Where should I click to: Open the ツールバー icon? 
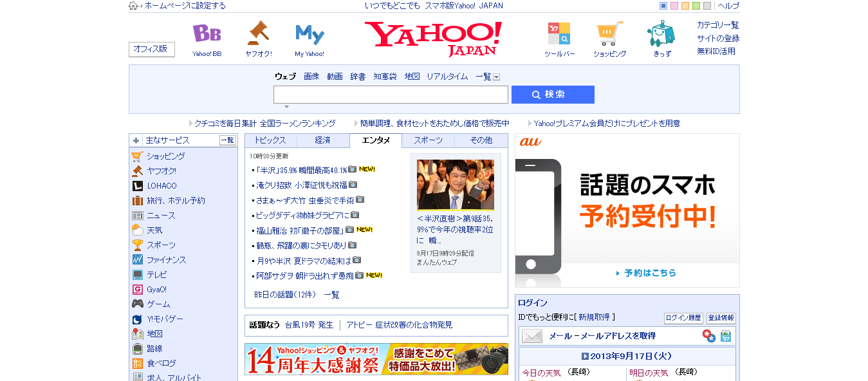tap(559, 33)
